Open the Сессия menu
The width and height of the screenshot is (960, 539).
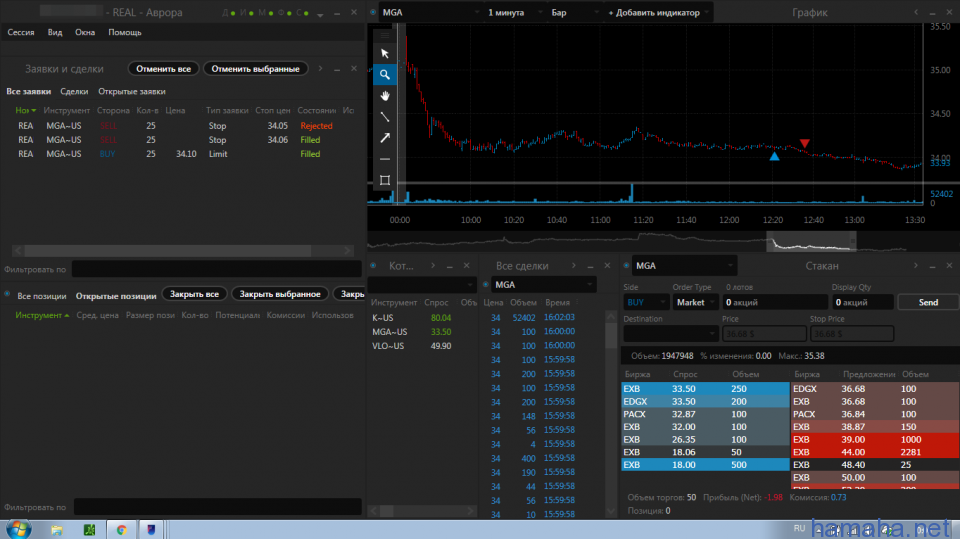tap(21, 32)
